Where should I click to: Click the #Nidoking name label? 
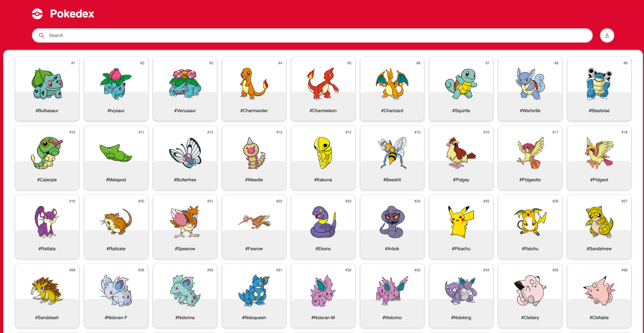[x=461, y=318]
